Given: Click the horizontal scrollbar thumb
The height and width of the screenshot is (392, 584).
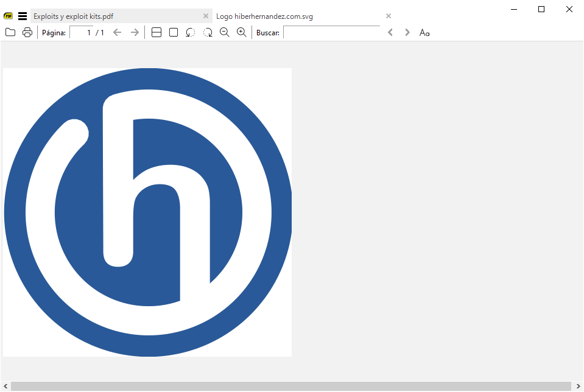Looking at the screenshot, I should 291,386.
